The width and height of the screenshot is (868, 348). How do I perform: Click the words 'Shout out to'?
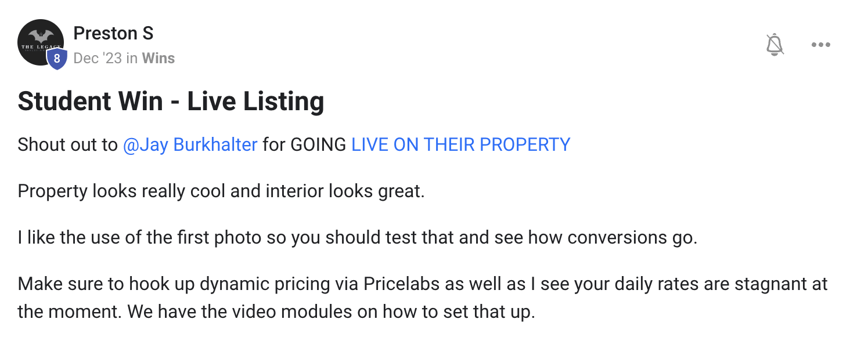pos(67,144)
